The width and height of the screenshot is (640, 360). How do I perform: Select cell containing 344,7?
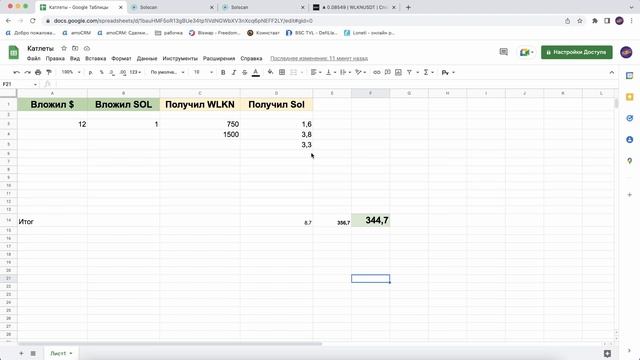(370, 220)
